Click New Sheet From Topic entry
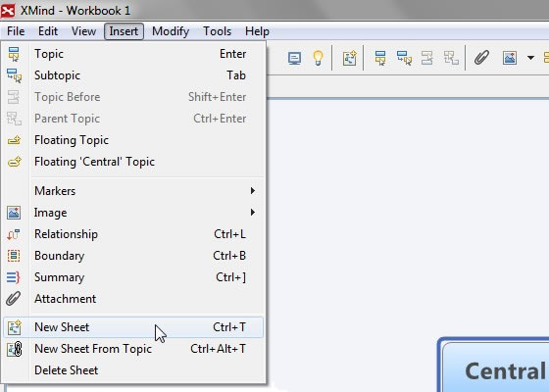This screenshot has width=549, height=392. point(133,349)
